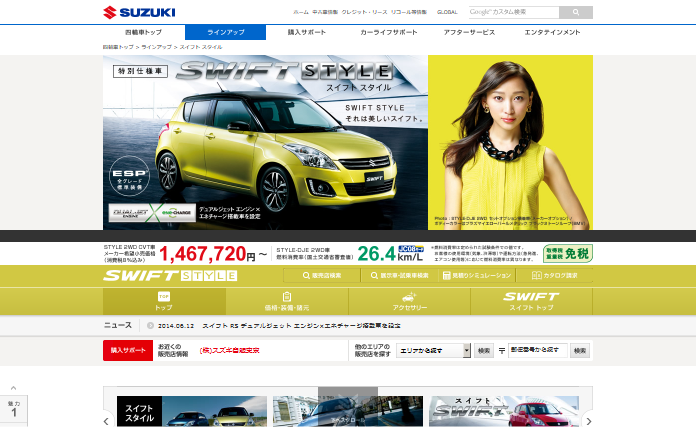Click 検索 button next to postal code field
Screen dimensions: 696x427
(x=580, y=350)
